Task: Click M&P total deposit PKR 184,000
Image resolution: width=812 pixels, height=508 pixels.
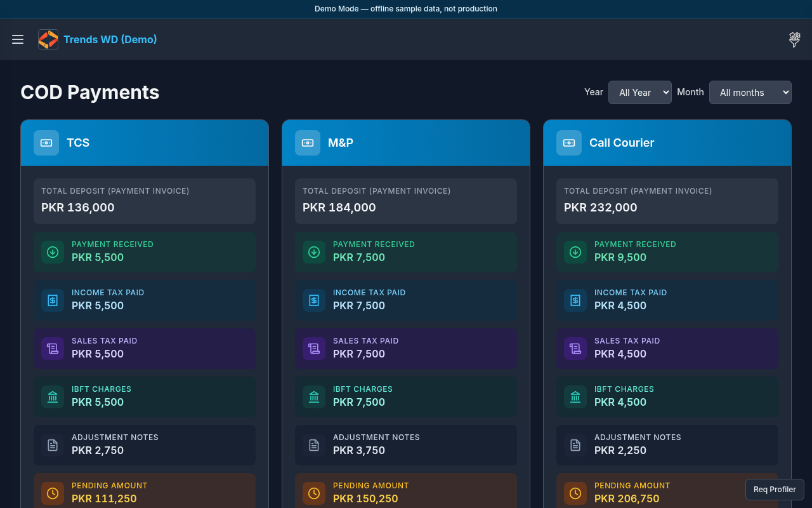Action: (339, 208)
